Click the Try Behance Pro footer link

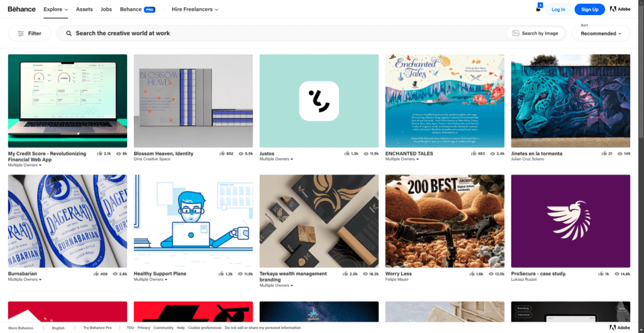click(x=97, y=327)
